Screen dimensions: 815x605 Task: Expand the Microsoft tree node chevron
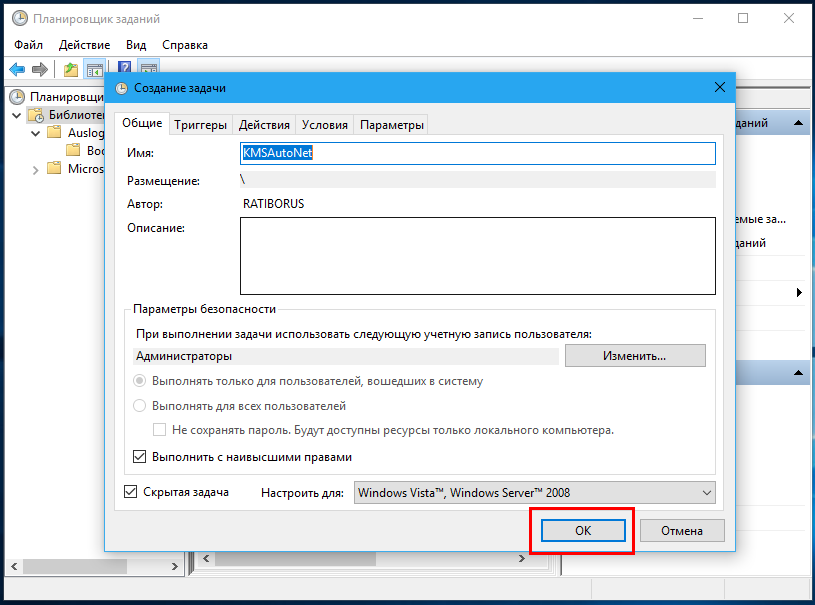35,169
